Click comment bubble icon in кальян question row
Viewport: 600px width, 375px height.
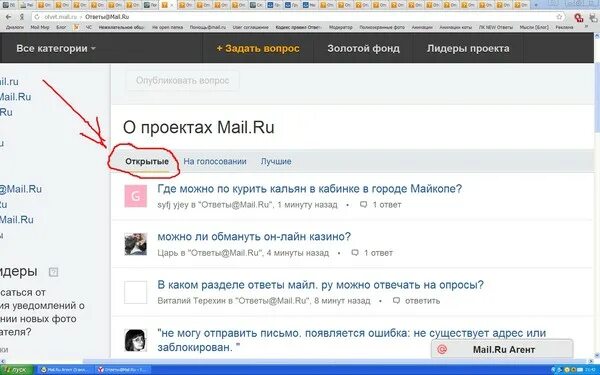364,205
